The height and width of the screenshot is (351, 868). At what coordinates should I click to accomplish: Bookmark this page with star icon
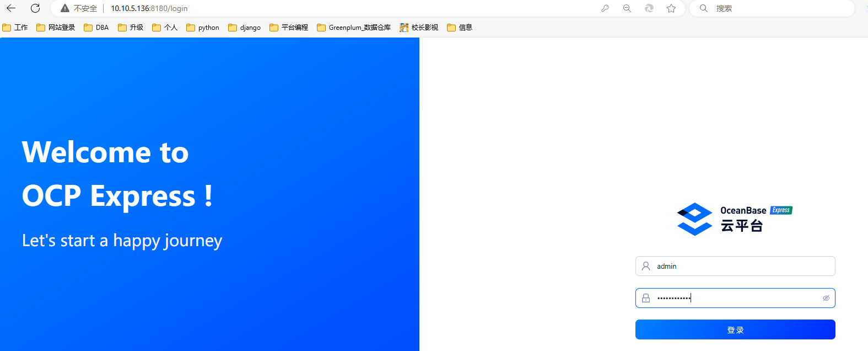click(671, 8)
